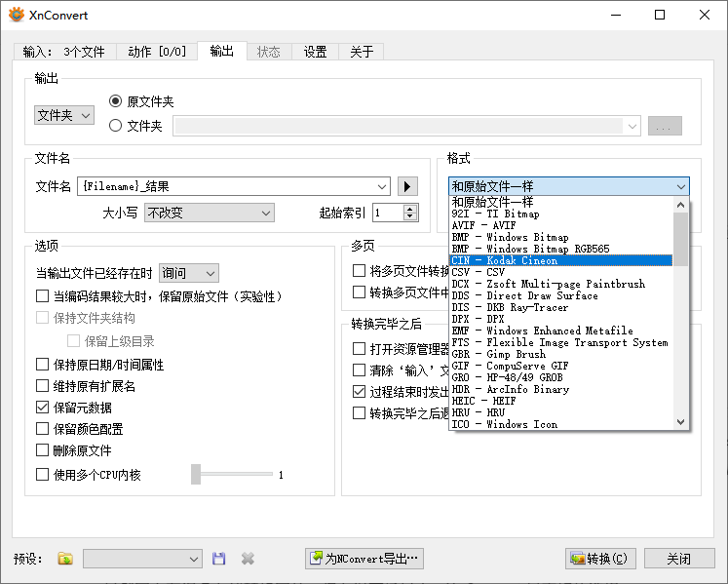Viewport: 728px width, 584px height.
Task: Choose GBR - Gimp Brush format
Action: click(560, 354)
